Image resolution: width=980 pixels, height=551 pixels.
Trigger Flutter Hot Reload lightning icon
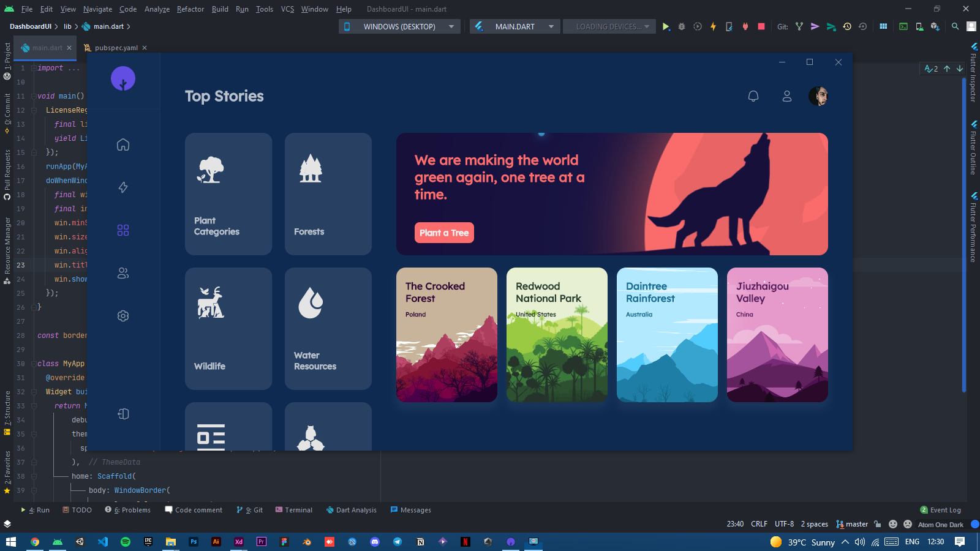pyautogui.click(x=713, y=26)
